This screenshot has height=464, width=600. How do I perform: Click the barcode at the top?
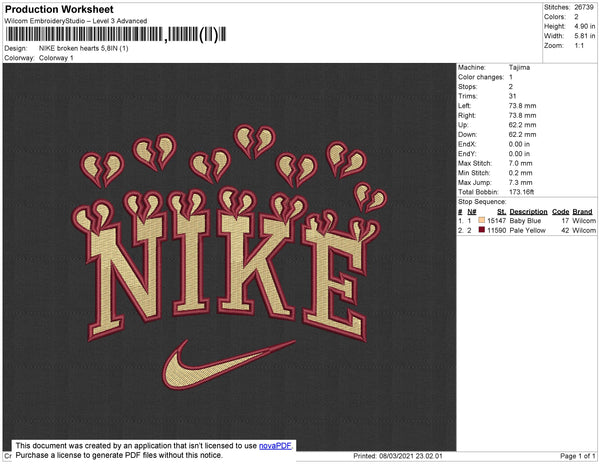point(116,34)
